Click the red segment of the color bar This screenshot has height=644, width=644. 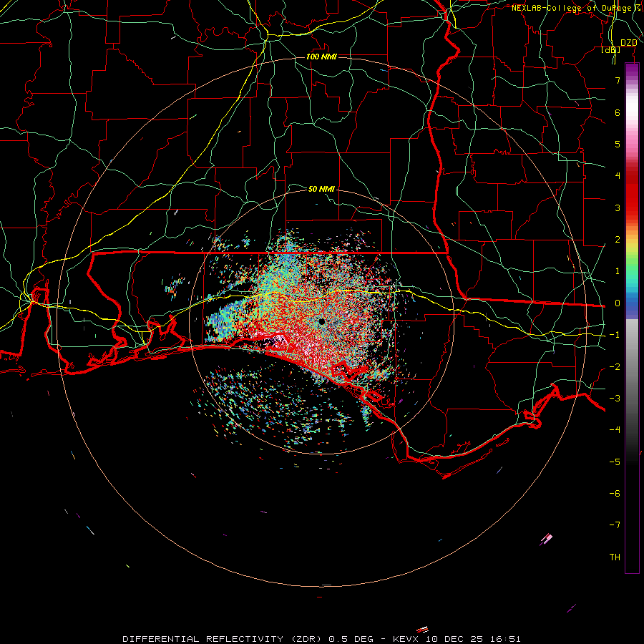tap(632, 193)
